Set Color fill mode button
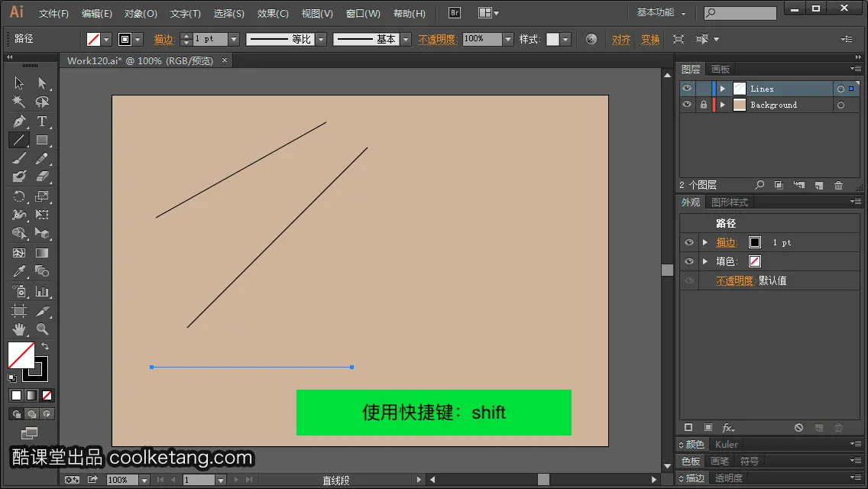 17,396
